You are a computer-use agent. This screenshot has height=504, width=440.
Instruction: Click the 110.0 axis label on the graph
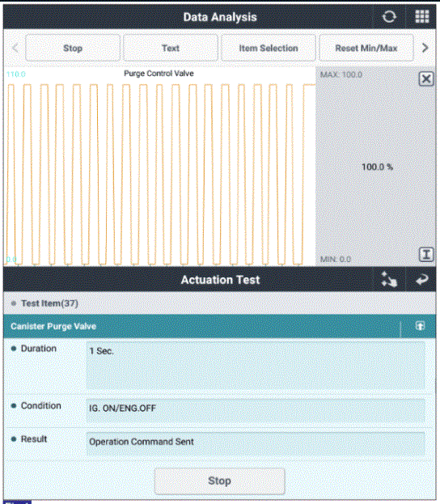click(x=16, y=74)
